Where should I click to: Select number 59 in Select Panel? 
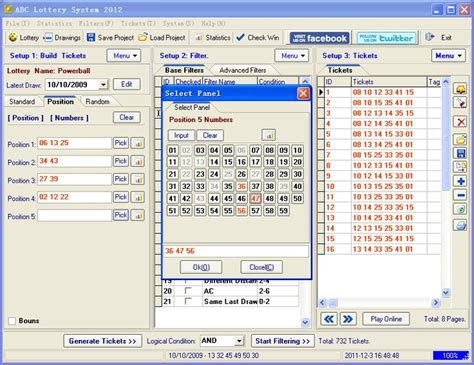(283, 211)
